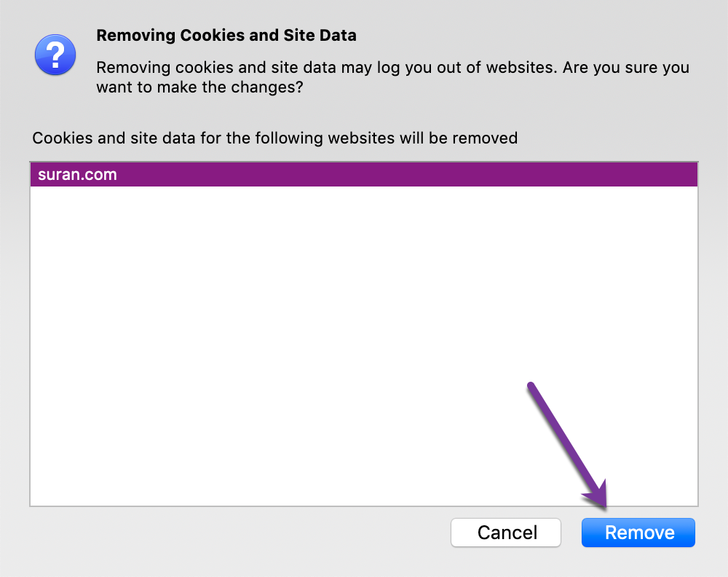Click the 'Cookies and site data for the following websites' label
Screen dimensions: 728x577
tap(274, 138)
